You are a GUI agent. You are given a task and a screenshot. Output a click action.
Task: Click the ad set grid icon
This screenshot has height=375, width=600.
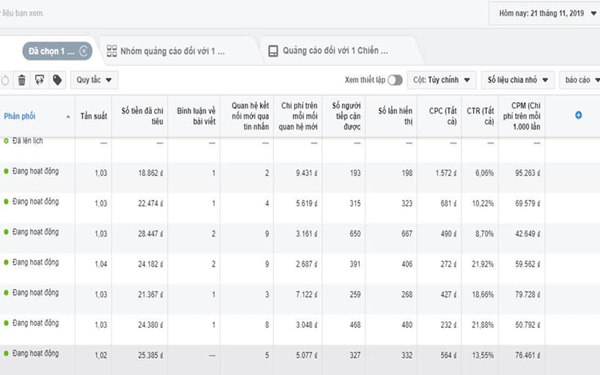click(x=112, y=51)
